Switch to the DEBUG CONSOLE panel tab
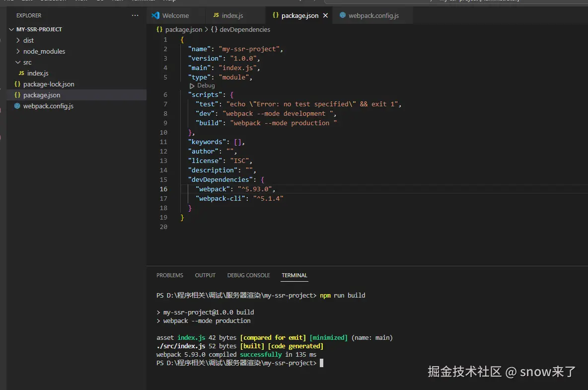 [248, 275]
